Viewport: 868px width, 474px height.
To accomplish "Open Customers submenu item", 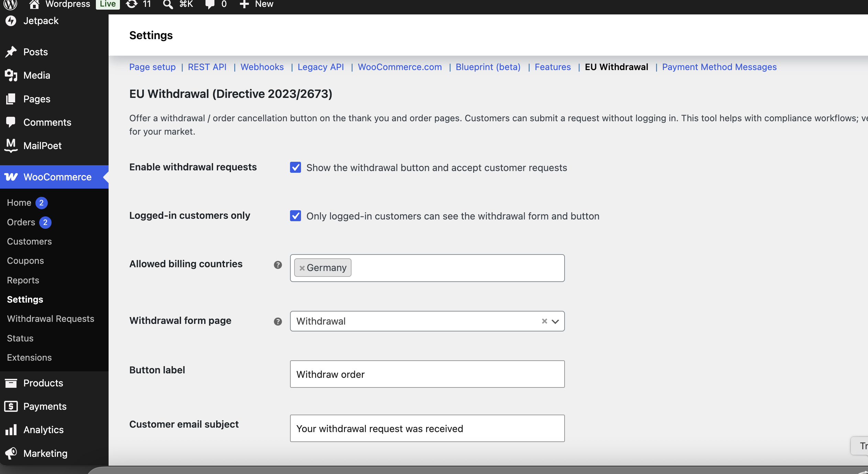I will [29, 241].
